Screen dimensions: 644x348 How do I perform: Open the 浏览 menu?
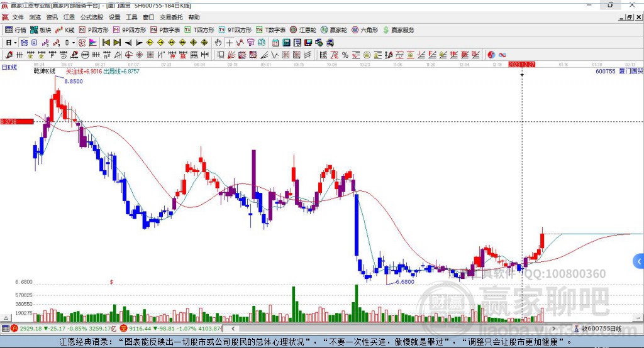[35, 17]
